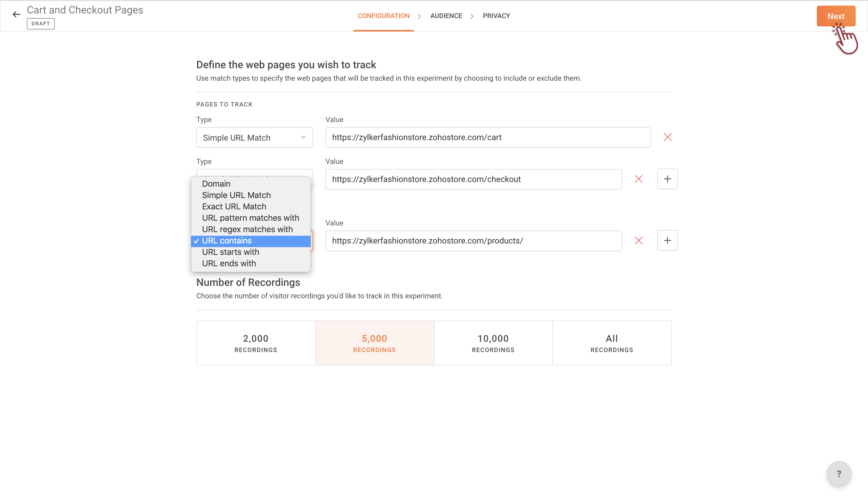The image size is (868, 502).
Task: Delete the checkout URL row
Action: tap(638, 179)
